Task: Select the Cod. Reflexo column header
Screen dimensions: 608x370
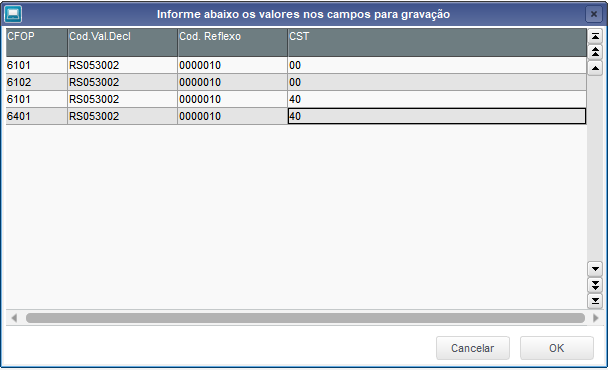Action: click(233, 42)
